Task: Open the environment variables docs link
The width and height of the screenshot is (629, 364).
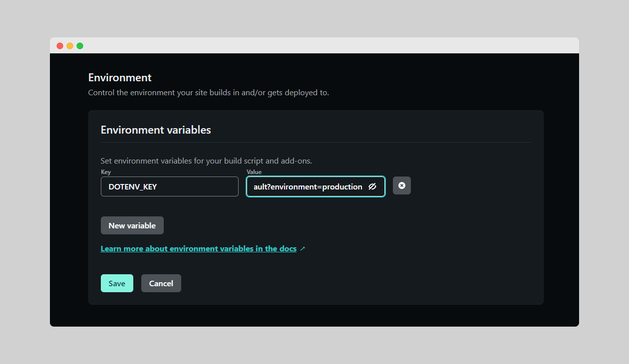Action: (x=199, y=248)
